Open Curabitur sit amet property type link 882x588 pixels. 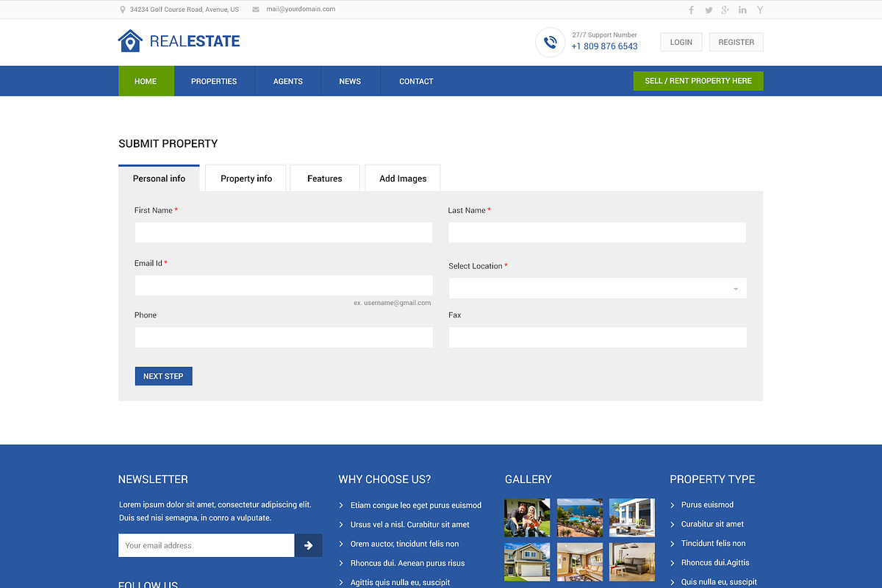click(712, 524)
